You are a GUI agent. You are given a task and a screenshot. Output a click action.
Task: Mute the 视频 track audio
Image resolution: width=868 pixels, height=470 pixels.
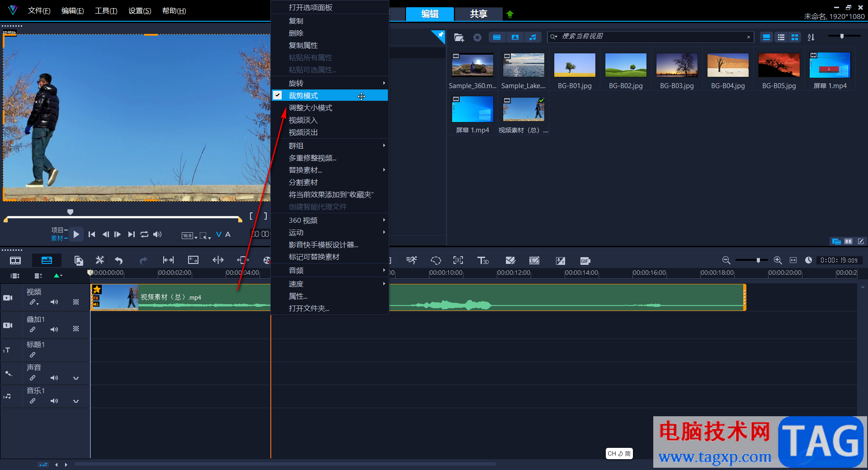54,302
